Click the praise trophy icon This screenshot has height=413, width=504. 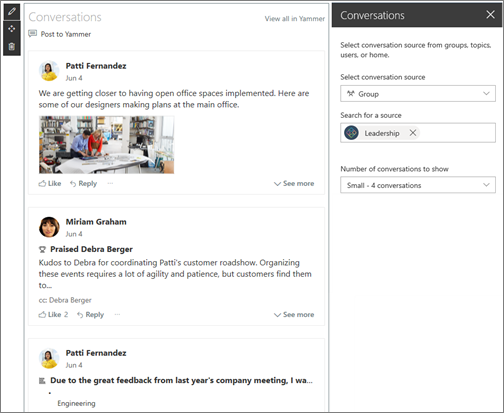(42, 249)
